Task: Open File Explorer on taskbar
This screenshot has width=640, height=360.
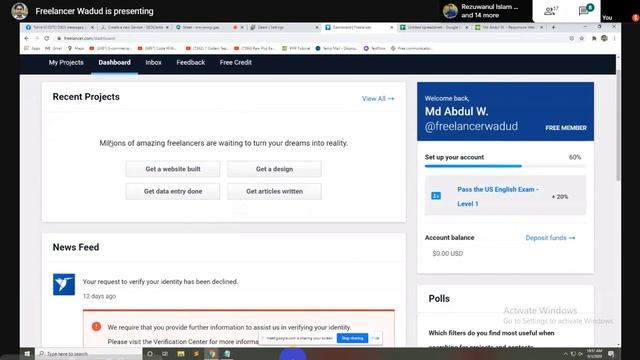Action: pyautogui.click(x=181, y=354)
